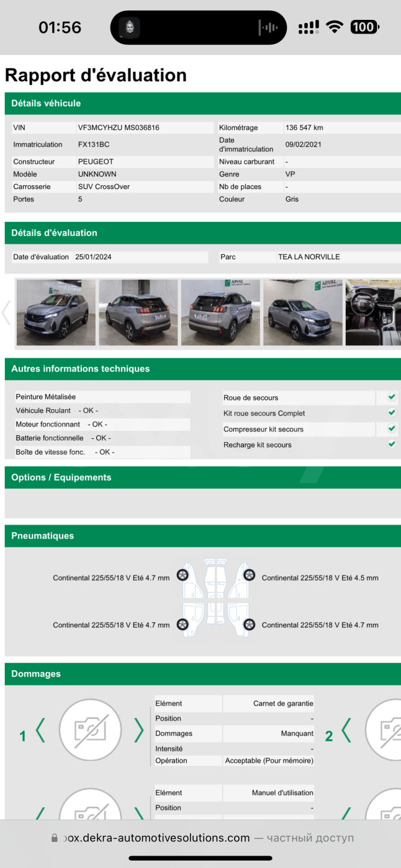The height and width of the screenshot is (868, 401).
Task: Tap the Autres informations techniques header
Action: [203, 369]
